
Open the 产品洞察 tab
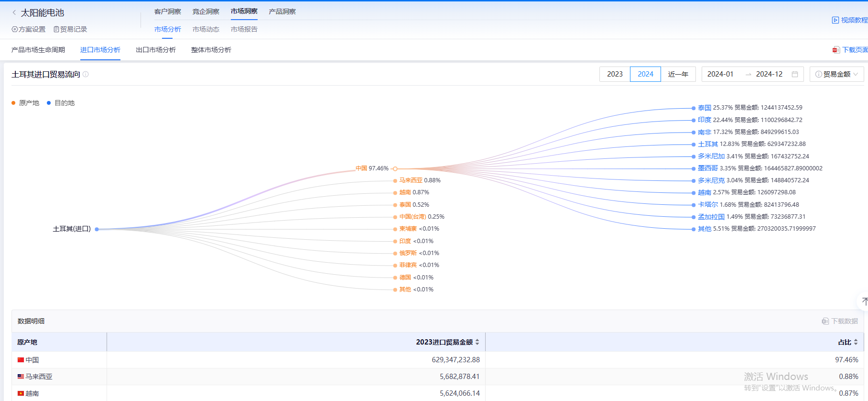point(282,11)
